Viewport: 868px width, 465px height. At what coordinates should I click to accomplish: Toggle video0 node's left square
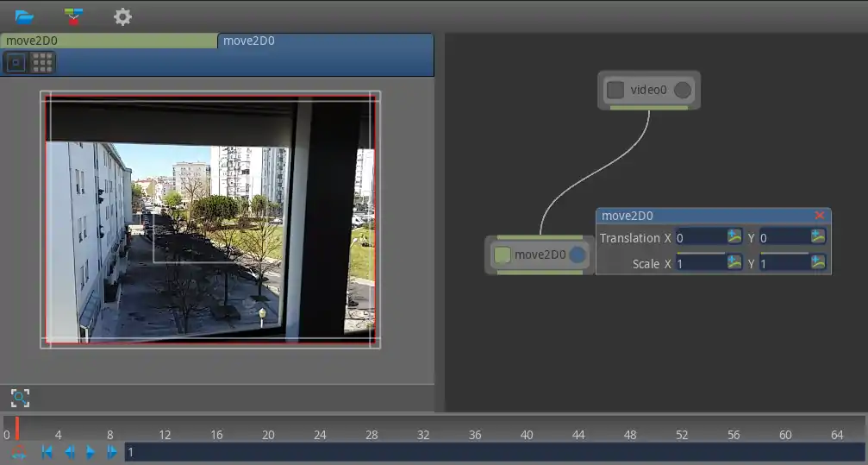click(615, 90)
